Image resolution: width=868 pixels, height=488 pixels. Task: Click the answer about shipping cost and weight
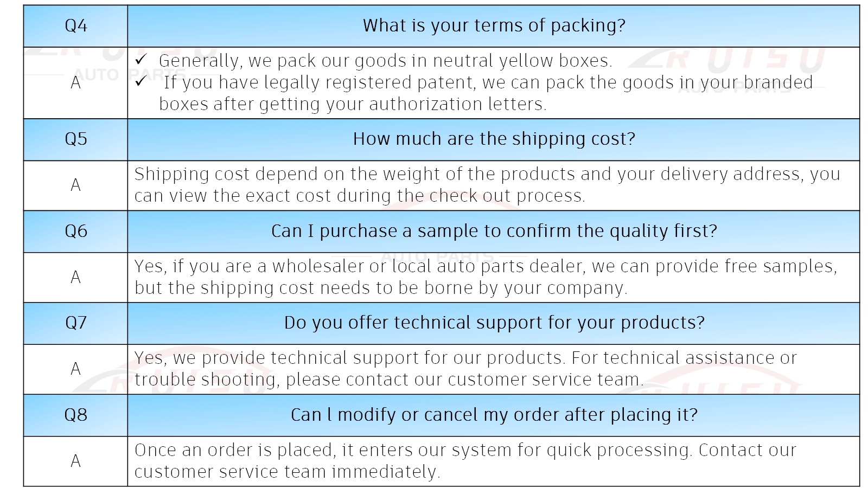pos(487,185)
